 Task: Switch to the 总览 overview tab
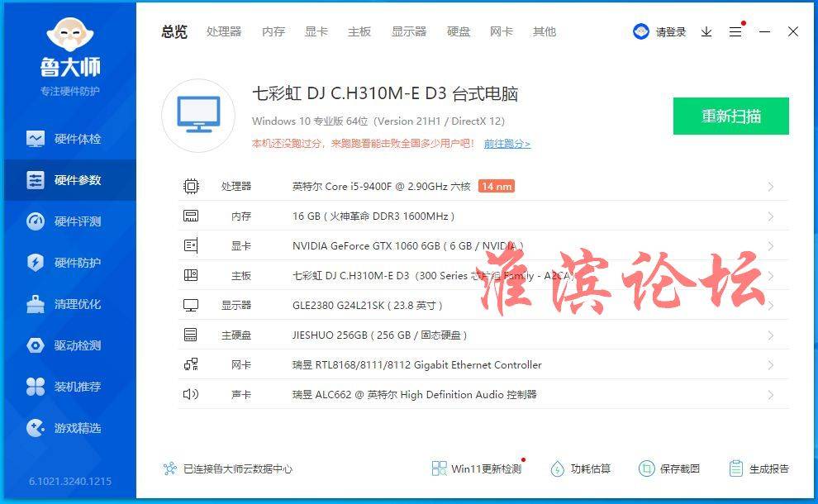174,32
